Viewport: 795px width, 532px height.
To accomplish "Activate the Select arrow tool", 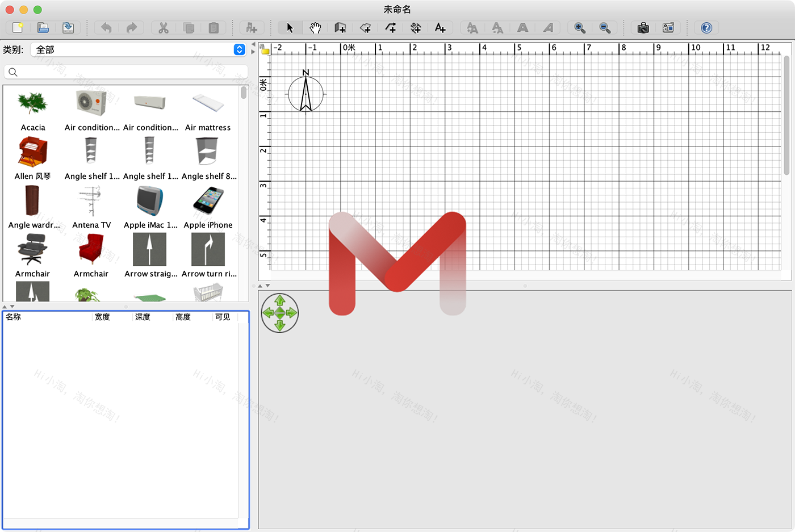I will click(290, 28).
